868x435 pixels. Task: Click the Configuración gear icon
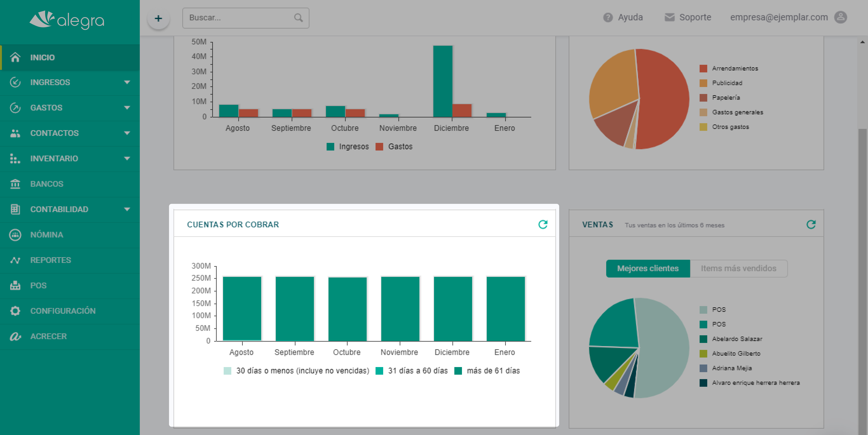point(15,311)
